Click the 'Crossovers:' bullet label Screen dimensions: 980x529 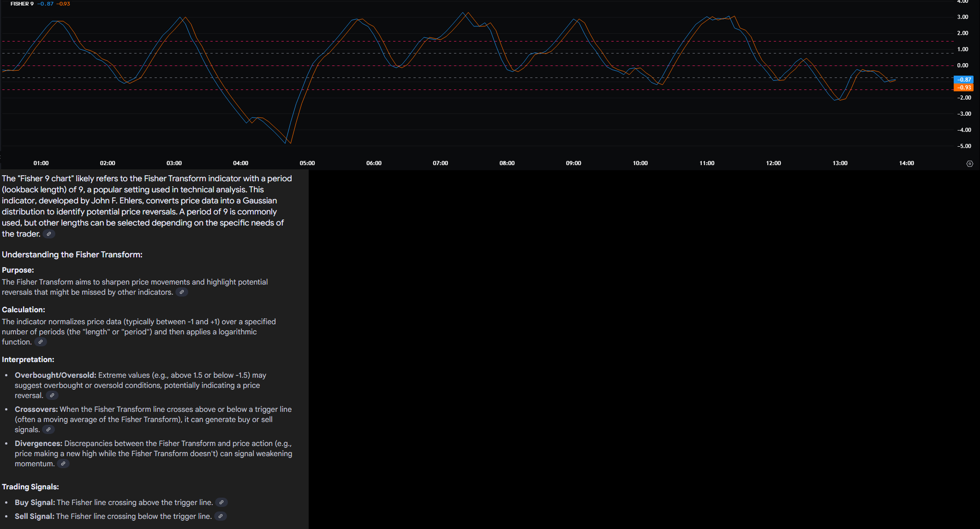(36, 410)
